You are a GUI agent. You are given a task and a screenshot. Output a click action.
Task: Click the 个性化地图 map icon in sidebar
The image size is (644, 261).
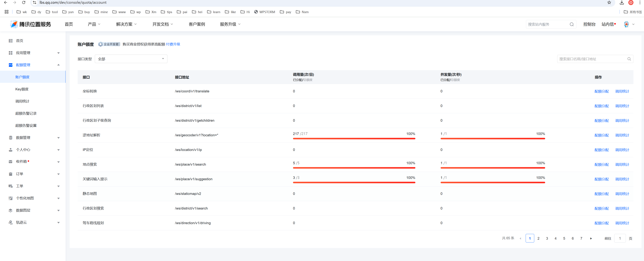click(x=10, y=198)
